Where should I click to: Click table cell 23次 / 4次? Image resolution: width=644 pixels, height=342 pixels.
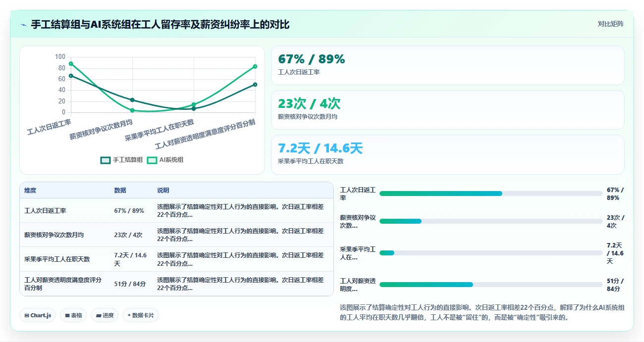pyautogui.click(x=128, y=235)
